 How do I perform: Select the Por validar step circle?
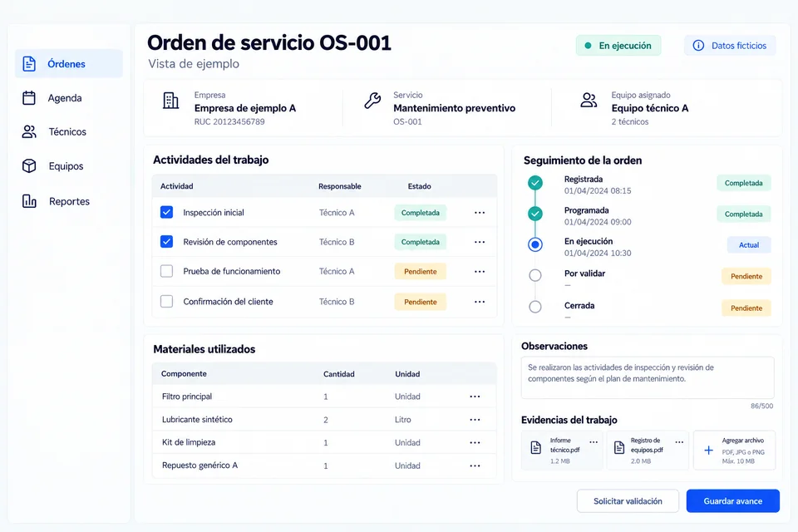534,275
